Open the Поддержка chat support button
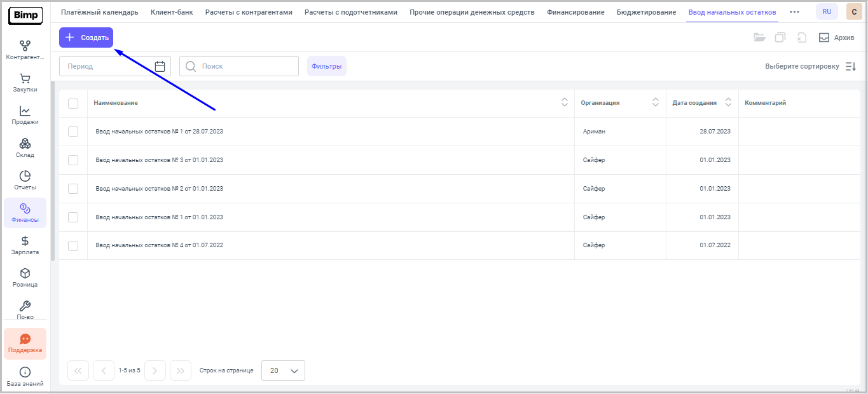The width and height of the screenshot is (868, 394). 25,344
